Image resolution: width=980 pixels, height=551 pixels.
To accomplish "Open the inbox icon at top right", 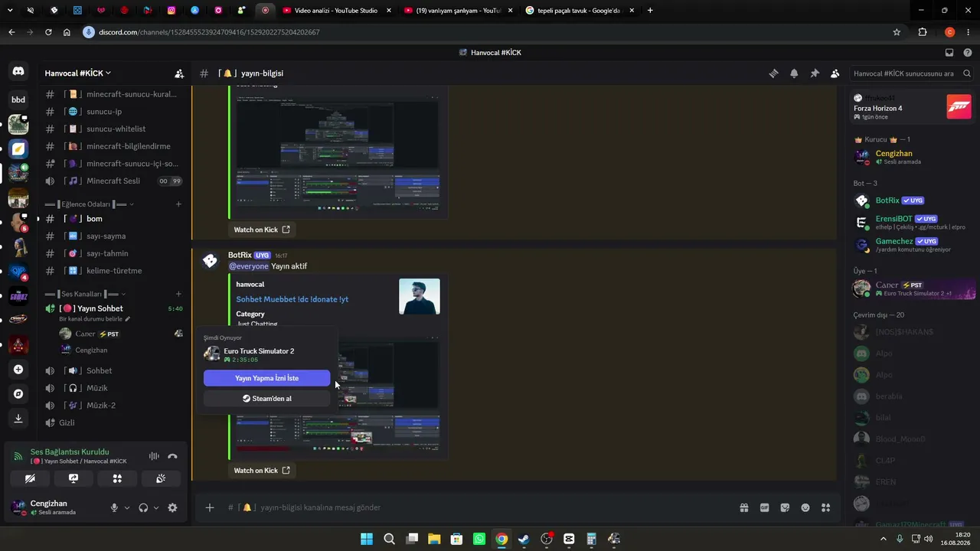I will tap(949, 53).
